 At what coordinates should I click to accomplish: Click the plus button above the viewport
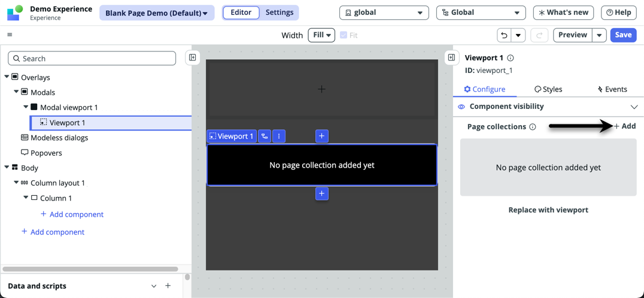click(x=321, y=136)
